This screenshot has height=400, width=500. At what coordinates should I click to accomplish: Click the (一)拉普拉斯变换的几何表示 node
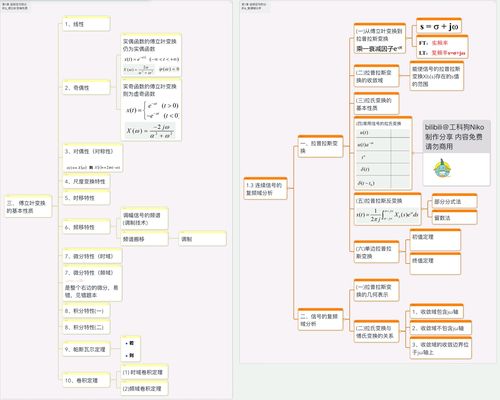pos(376,291)
